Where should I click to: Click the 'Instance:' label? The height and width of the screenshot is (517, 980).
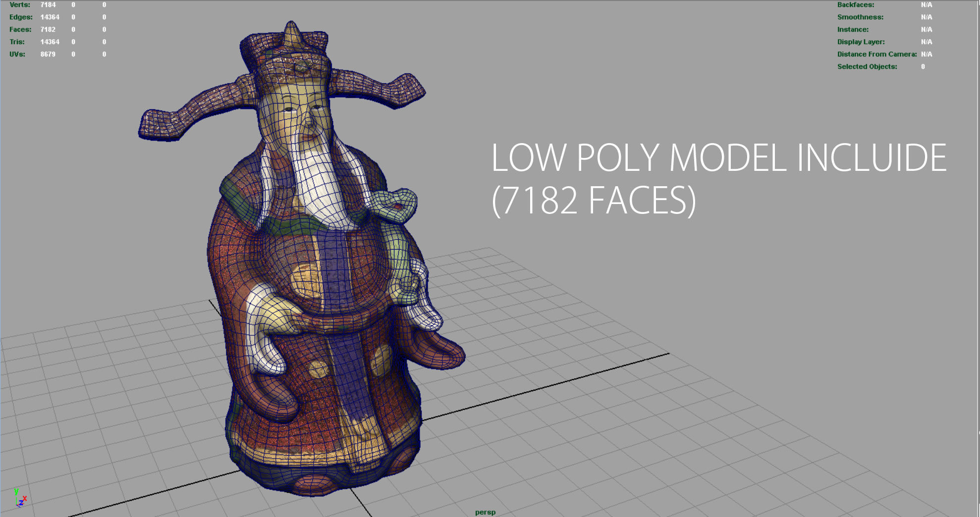coord(853,29)
